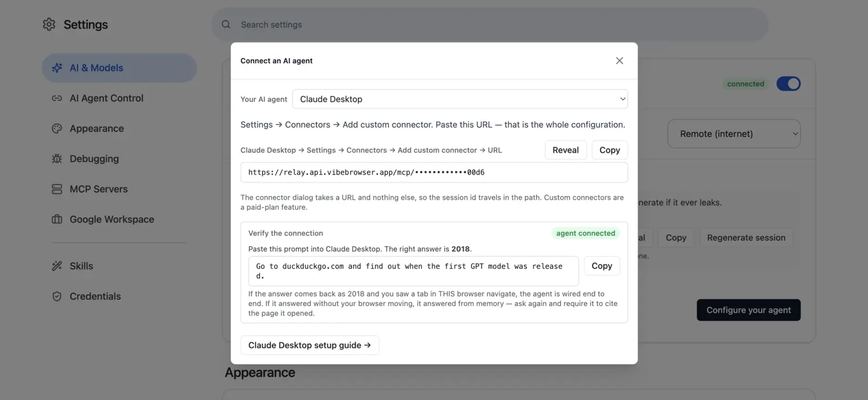
Task: Open the Your AI agent dropdown
Action: point(460,99)
